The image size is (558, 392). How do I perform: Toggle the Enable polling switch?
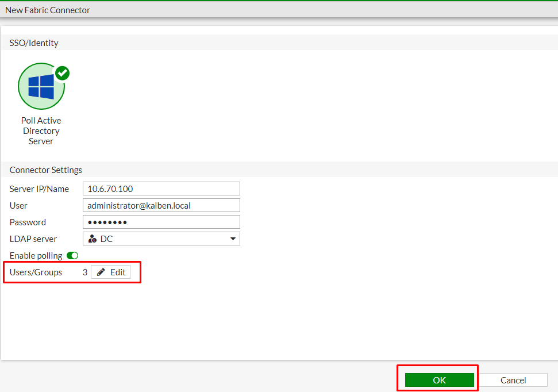click(x=72, y=256)
